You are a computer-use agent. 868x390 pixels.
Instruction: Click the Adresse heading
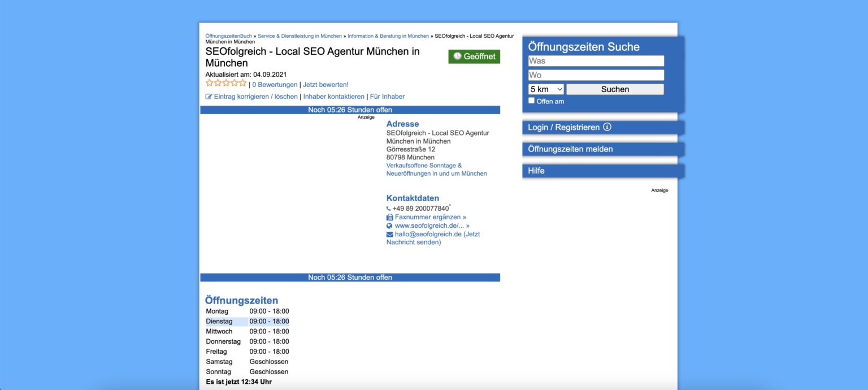(x=403, y=124)
